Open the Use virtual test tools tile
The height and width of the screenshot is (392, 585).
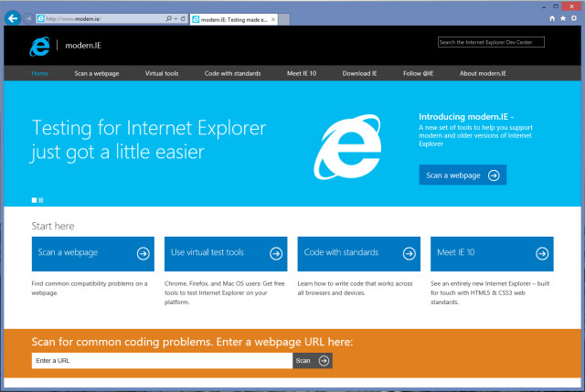click(226, 254)
